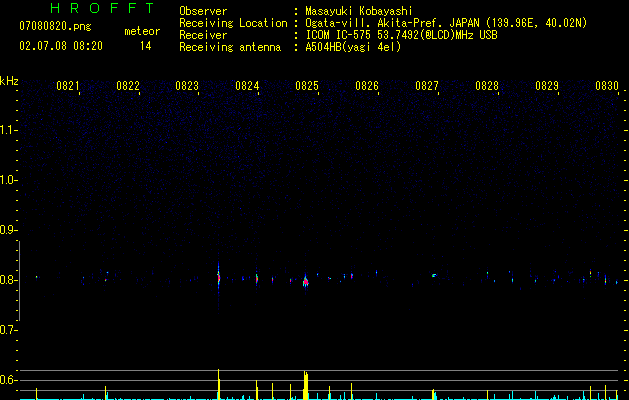Image resolution: width=629 pixels, height=400 pixels.
Task: Click the 0828 time marker
Action: coord(487,86)
